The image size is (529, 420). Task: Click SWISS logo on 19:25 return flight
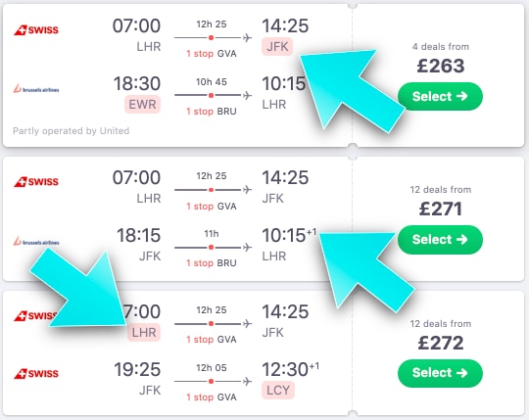[36, 373]
